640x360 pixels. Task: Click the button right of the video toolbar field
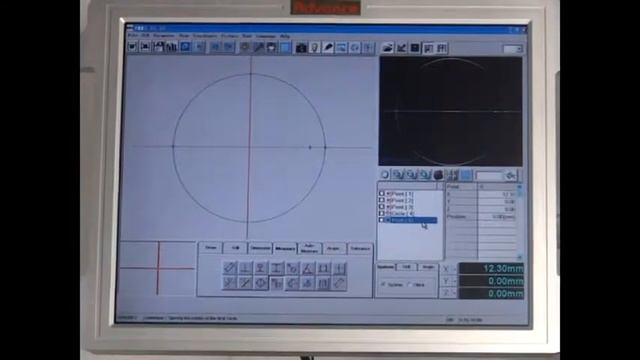[x=511, y=176]
